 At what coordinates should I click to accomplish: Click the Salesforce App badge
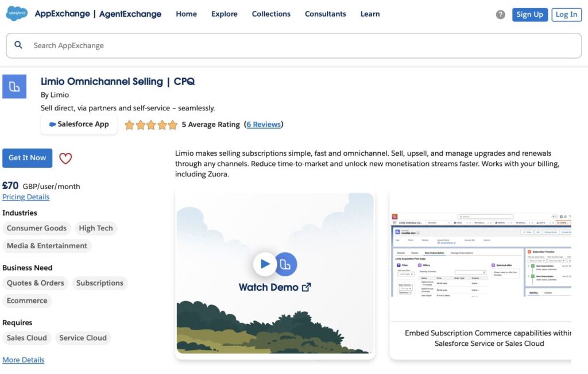(79, 124)
